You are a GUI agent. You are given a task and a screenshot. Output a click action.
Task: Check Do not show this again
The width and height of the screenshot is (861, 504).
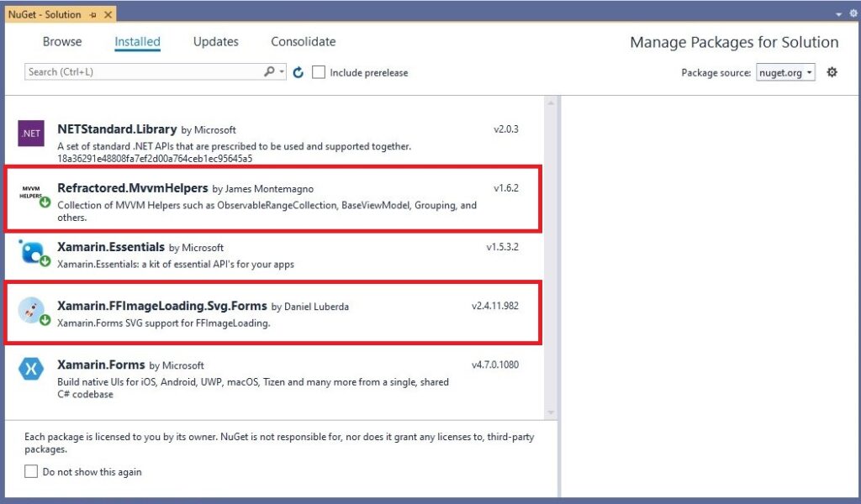(x=31, y=471)
